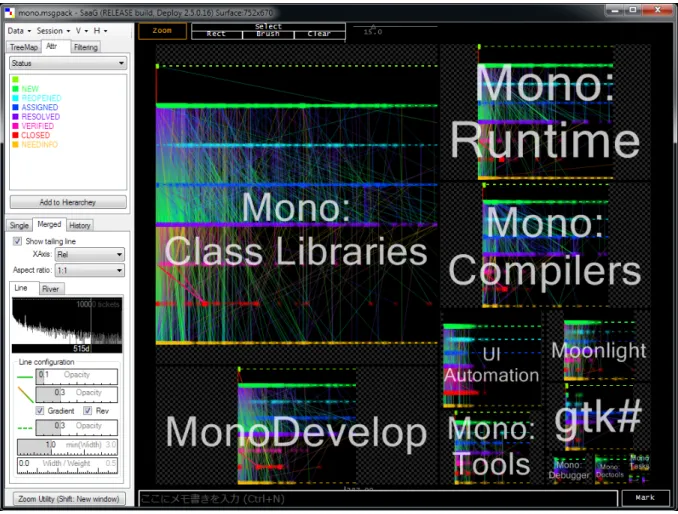Select the Mono: Tools treemap cell
678x514 pixels.
492,447
